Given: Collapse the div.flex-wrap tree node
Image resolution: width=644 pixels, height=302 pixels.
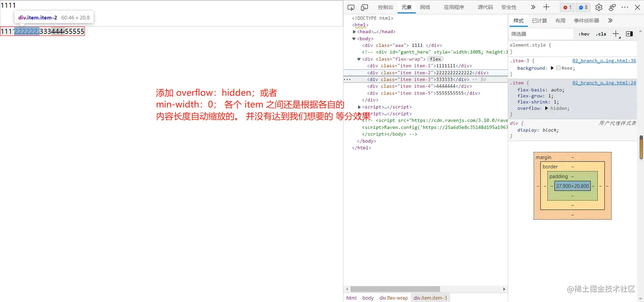Looking at the screenshot, I should tap(359, 59).
